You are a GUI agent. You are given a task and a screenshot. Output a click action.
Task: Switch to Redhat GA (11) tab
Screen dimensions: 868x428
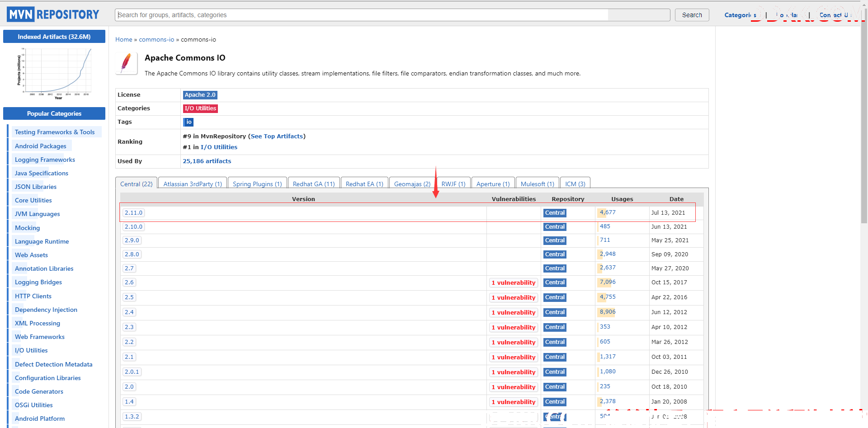(314, 183)
